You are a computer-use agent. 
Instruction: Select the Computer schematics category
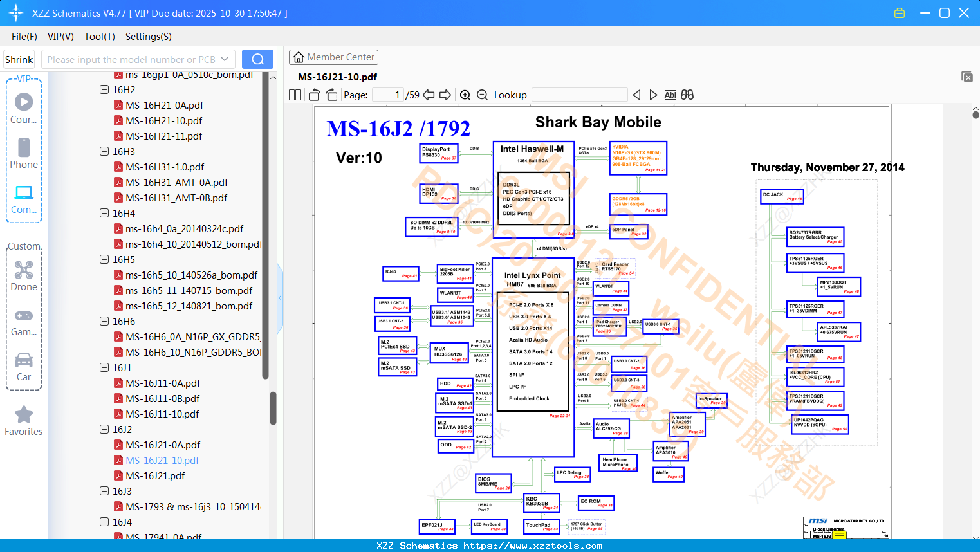tap(24, 199)
